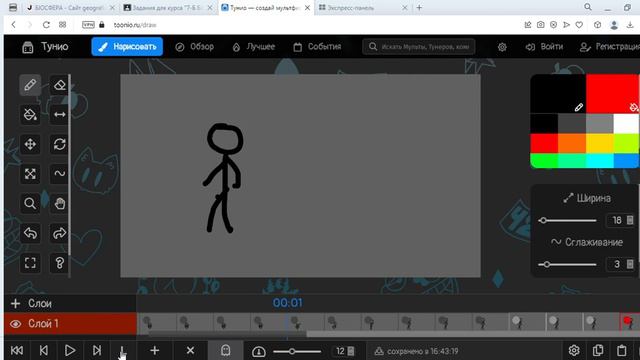This screenshot has width=640, height=360.
Task: Pick the white palette swatch
Action: point(626,124)
